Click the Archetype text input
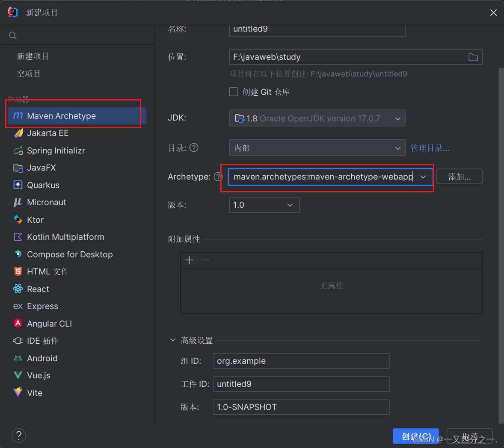The width and height of the screenshot is (504, 448). coord(323,177)
